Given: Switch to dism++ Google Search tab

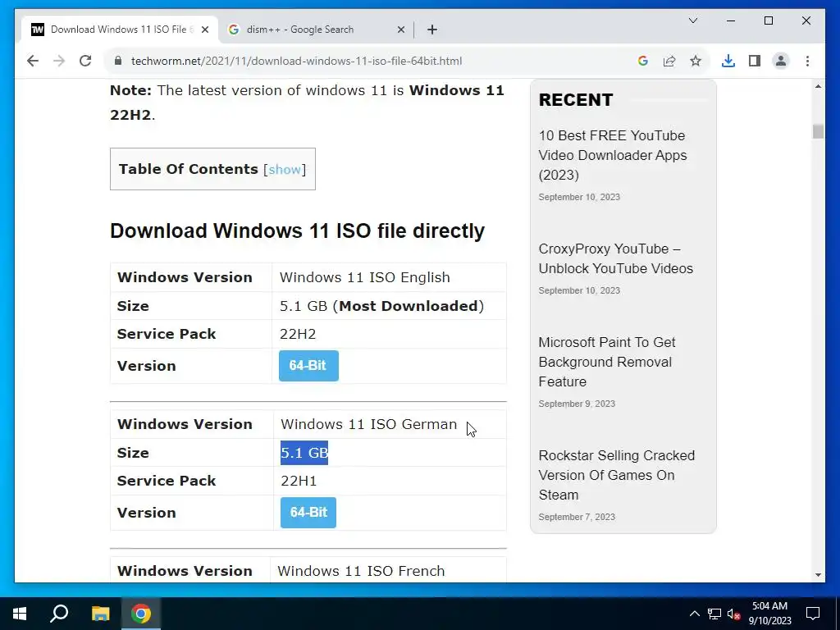Looking at the screenshot, I should point(317,30).
